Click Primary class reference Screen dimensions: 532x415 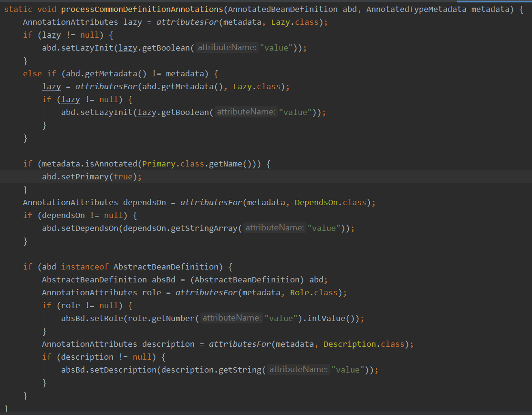pyautogui.click(x=159, y=164)
